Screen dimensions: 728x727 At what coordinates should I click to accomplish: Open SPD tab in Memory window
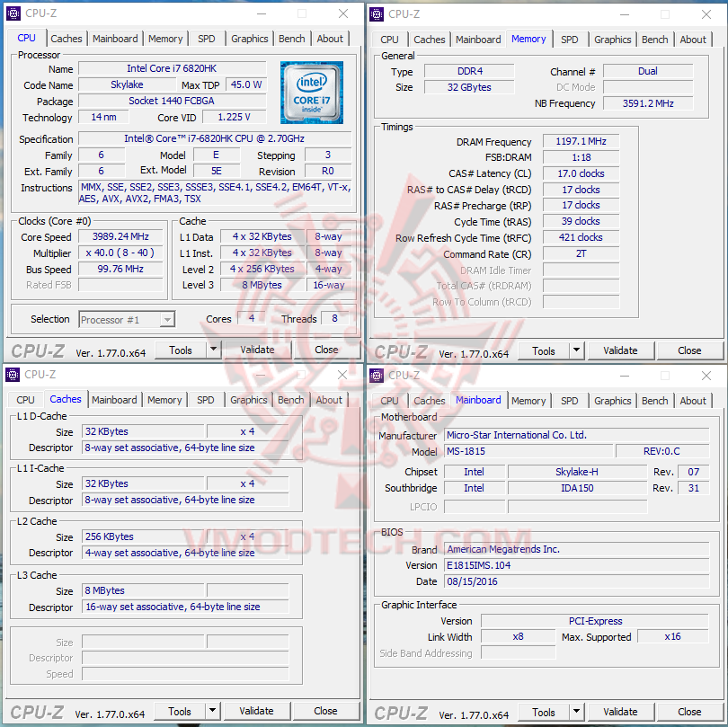(x=570, y=40)
